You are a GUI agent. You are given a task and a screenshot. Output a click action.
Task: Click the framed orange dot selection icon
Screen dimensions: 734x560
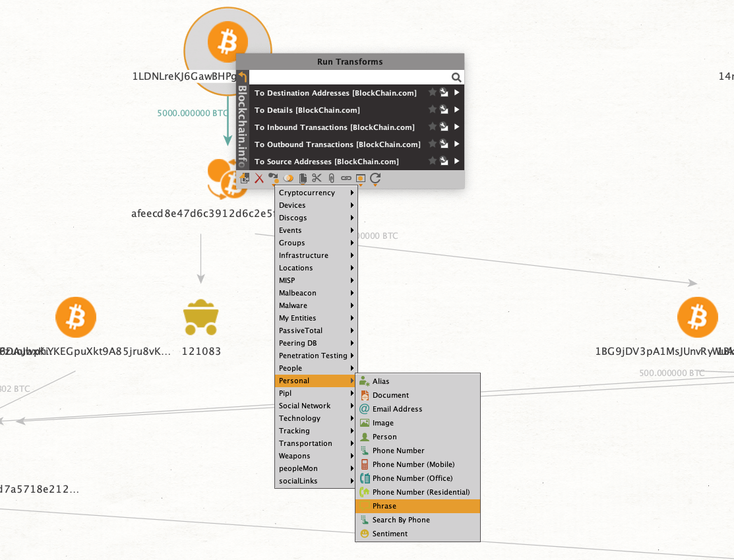tap(361, 178)
